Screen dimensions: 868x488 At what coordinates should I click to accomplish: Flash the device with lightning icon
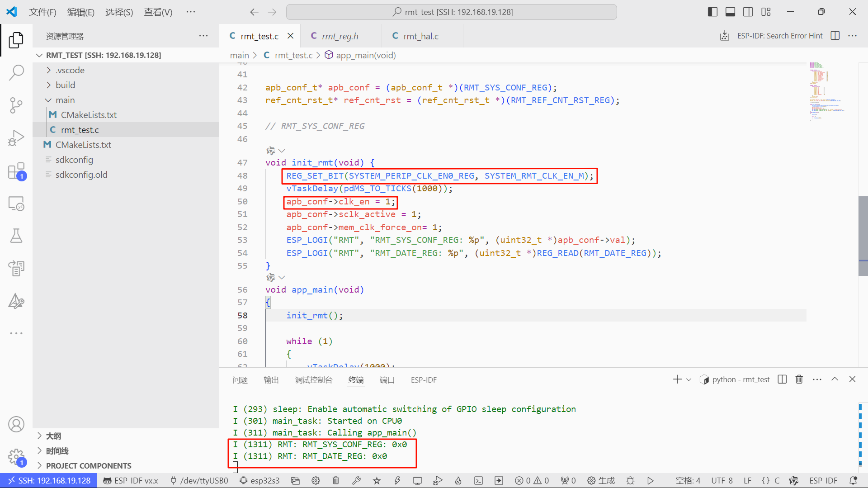pyautogui.click(x=397, y=480)
